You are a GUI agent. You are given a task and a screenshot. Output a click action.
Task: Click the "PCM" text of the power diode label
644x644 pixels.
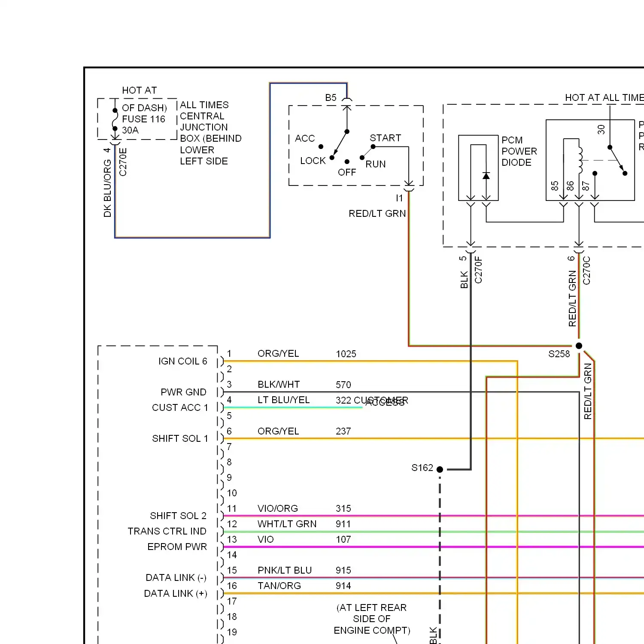point(512,140)
